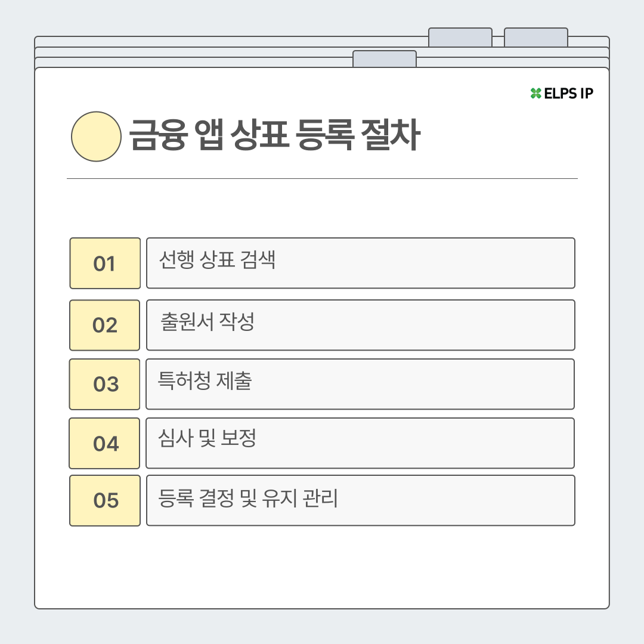Select the 01 step number box

tap(105, 264)
